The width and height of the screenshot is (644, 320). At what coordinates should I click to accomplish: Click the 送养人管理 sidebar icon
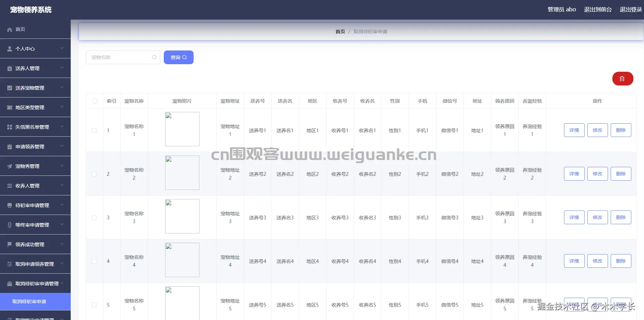(x=10, y=69)
